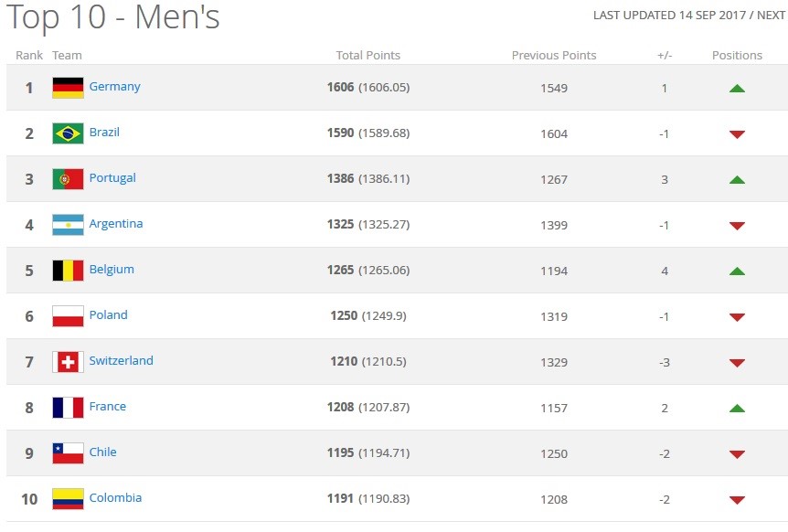Click the Germany flag icon

pyautogui.click(x=68, y=88)
